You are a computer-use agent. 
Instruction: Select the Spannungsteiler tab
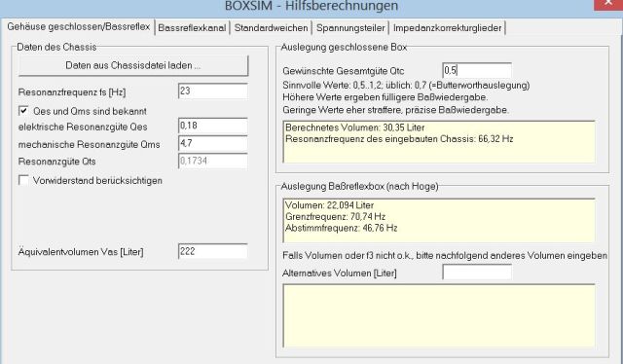click(x=350, y=28)
